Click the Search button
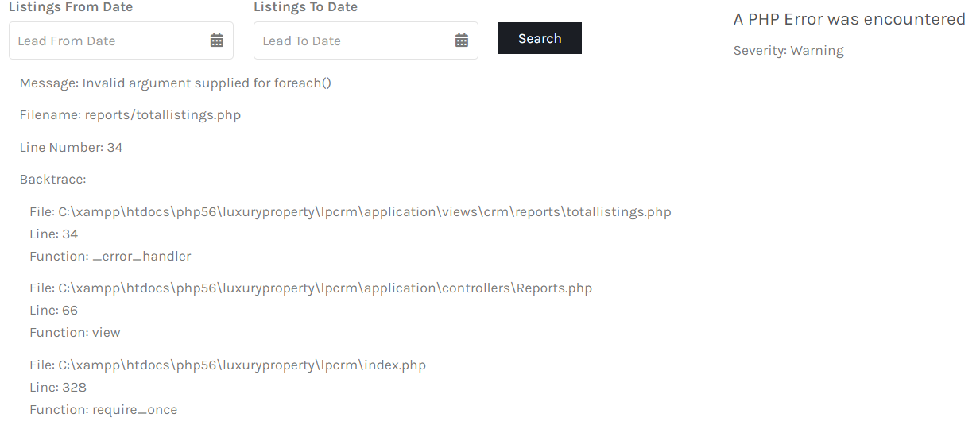 (540, 38)
